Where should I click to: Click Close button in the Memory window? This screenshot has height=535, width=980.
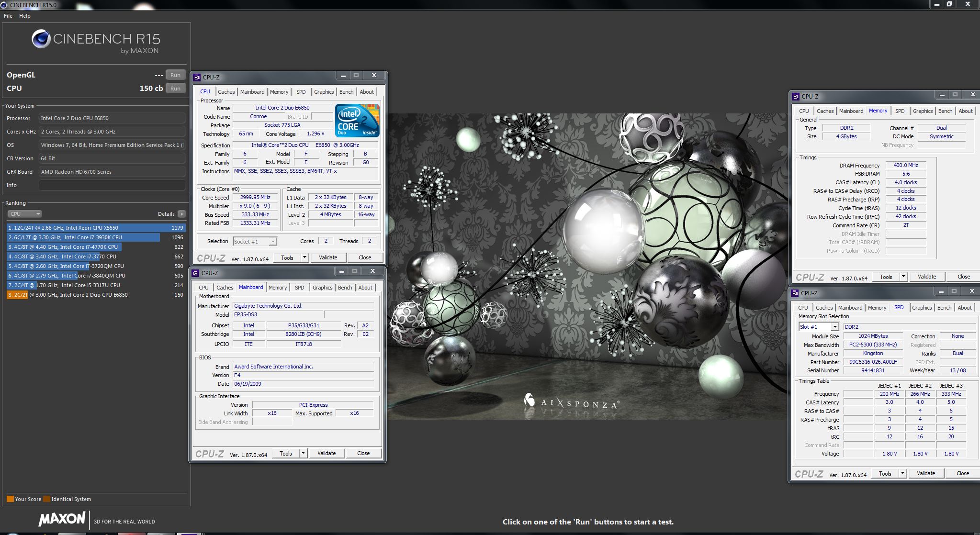(964, 277)
